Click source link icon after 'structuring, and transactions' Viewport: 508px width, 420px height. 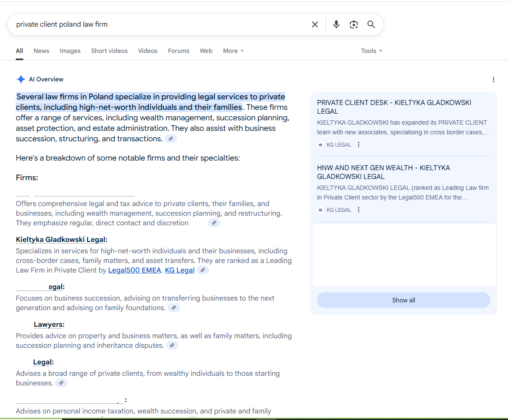click(171, 139)
